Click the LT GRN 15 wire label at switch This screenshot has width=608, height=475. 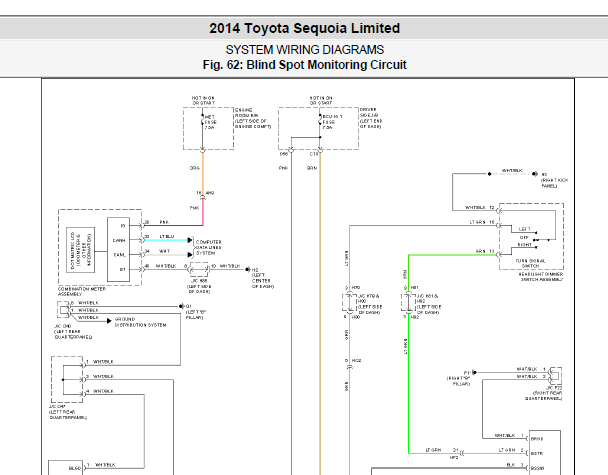point(482,222)
